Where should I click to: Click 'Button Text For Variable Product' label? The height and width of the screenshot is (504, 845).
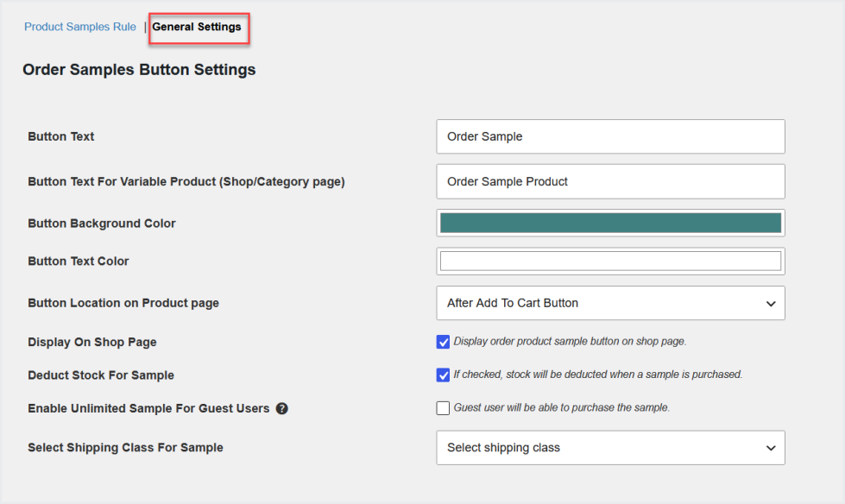(186, 181)
